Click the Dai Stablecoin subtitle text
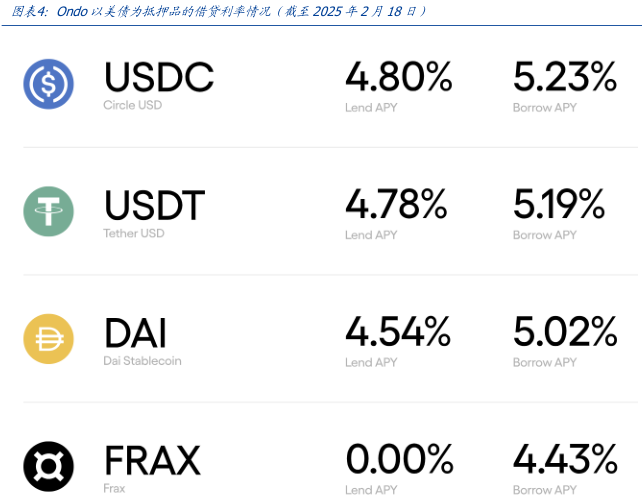 [142, 361]
